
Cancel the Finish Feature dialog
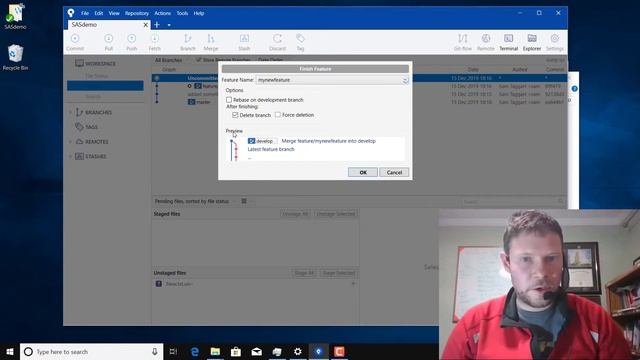pyautogui.click(x=394, y=172)
